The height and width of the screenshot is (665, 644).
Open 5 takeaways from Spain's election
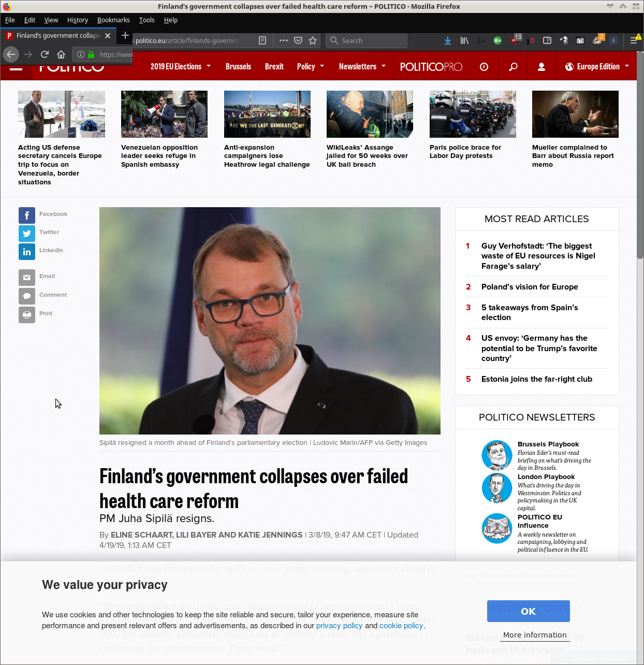[530, 312]
